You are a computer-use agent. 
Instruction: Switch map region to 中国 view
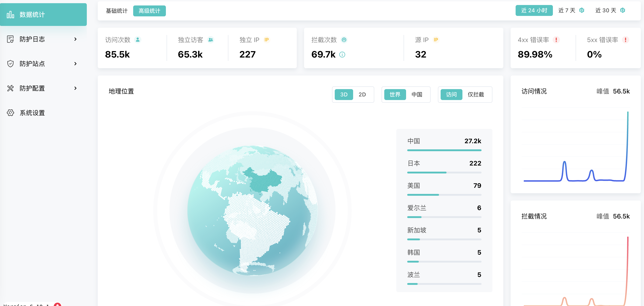pos(417,94)
